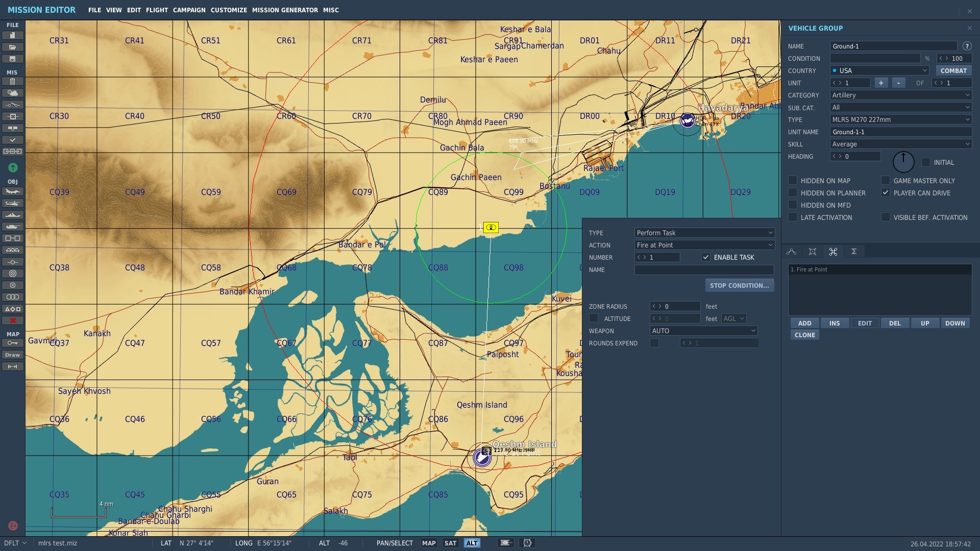Open the Summary sigma tab icon
Screen dimensions: 980x551
853,252
